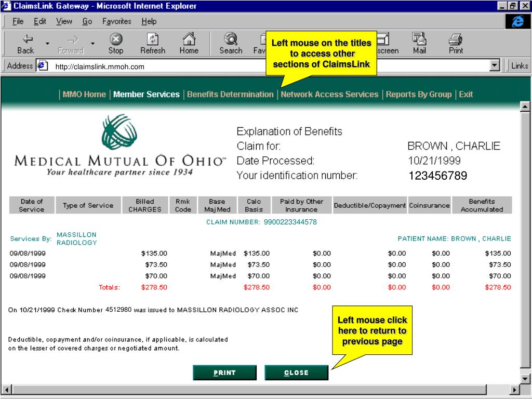Screen dimensions: 532x399
Task: Open the Back history dropdown arrow
Action: (x=47, y=44)
